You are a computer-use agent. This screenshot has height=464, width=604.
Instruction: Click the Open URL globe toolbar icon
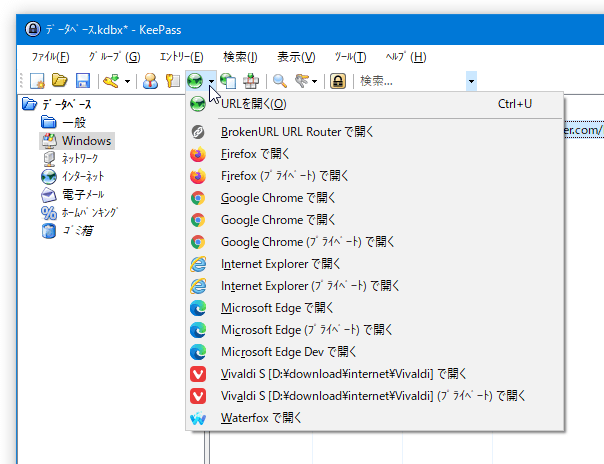(195, 81)
